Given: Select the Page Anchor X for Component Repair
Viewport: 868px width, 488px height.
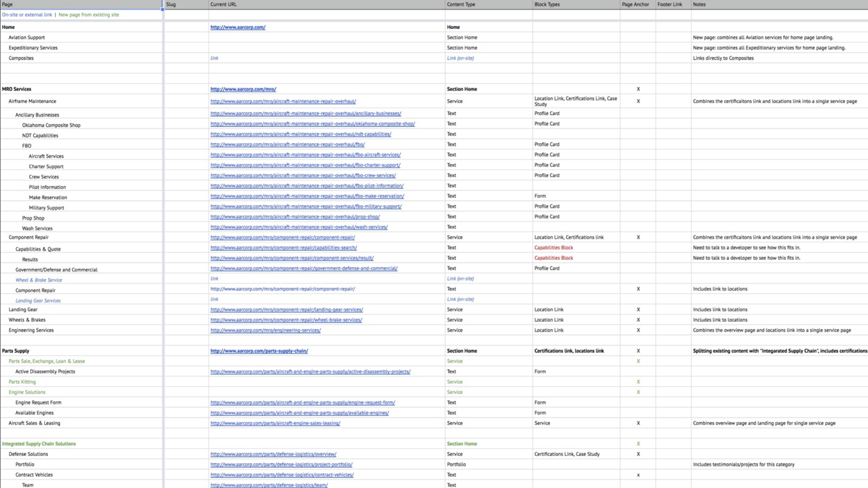Looking at the screenshot, I should pyautogui.click(x=638, y=237).
